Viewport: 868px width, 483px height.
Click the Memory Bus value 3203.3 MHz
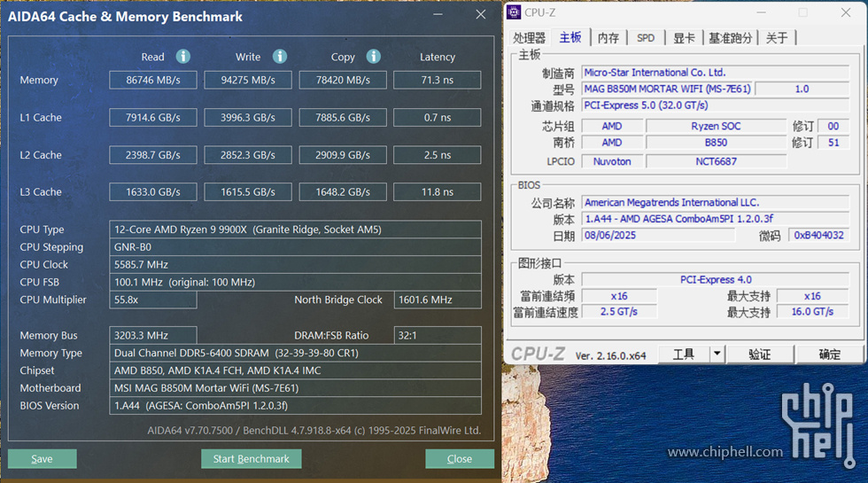coord(152,335)
